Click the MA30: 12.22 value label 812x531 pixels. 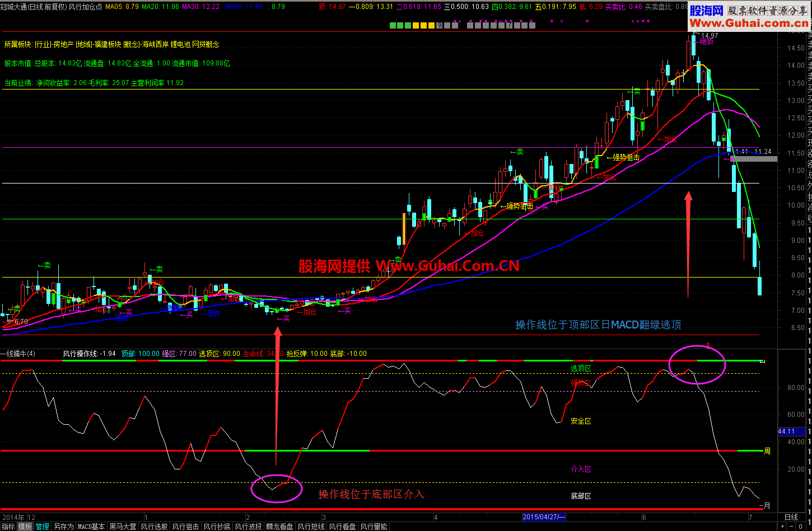(200, 7)
